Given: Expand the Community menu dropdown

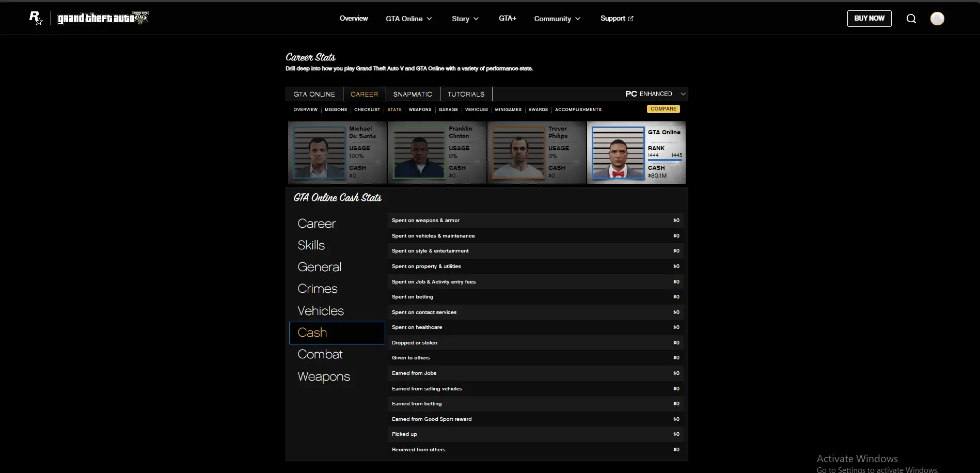Looking at the screenshot, I should click(557, 19).
